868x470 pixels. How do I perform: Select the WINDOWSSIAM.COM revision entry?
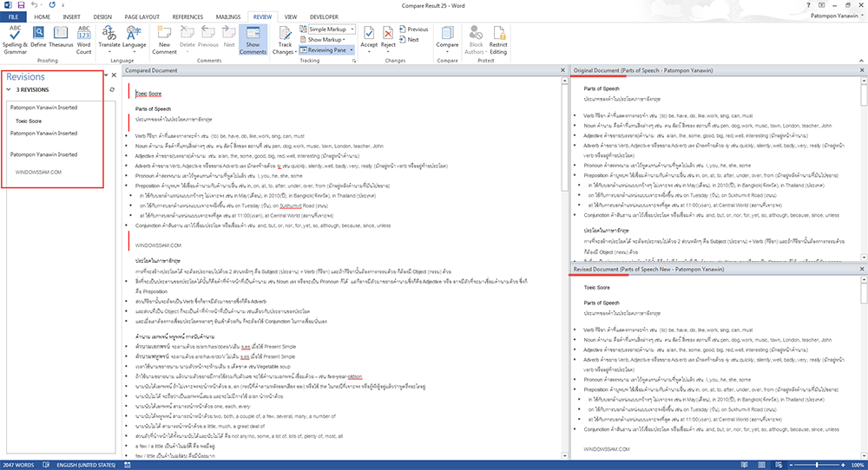pos(38,172)
